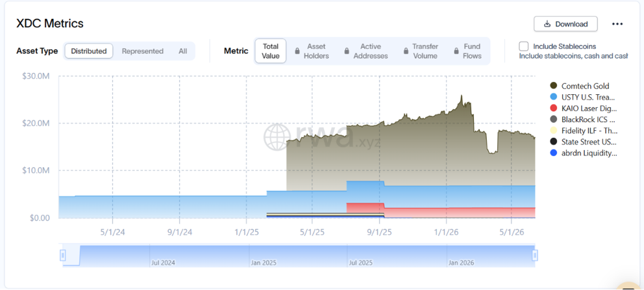
Task: Click the download arrow icon in Download button
Action: [x=547, y=24]
